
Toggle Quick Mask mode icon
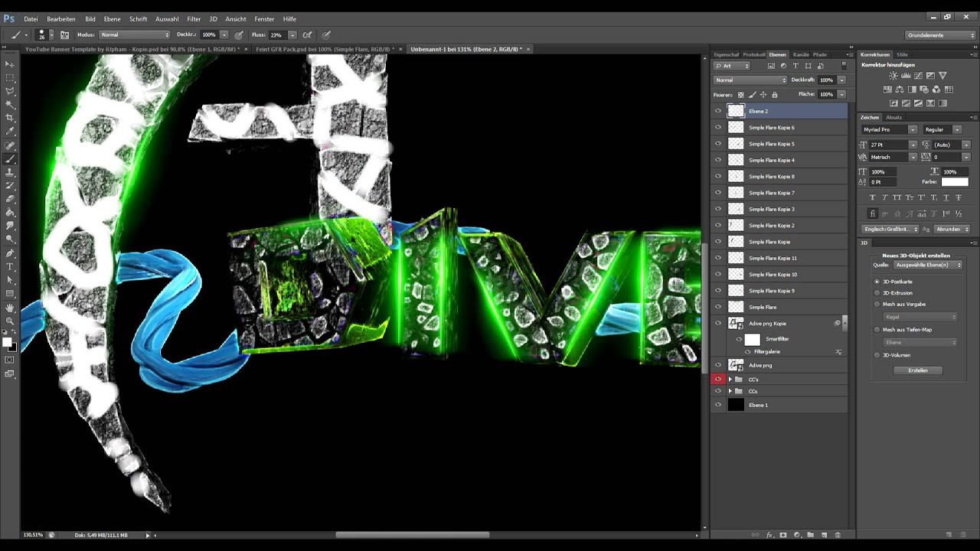(10, 360)
